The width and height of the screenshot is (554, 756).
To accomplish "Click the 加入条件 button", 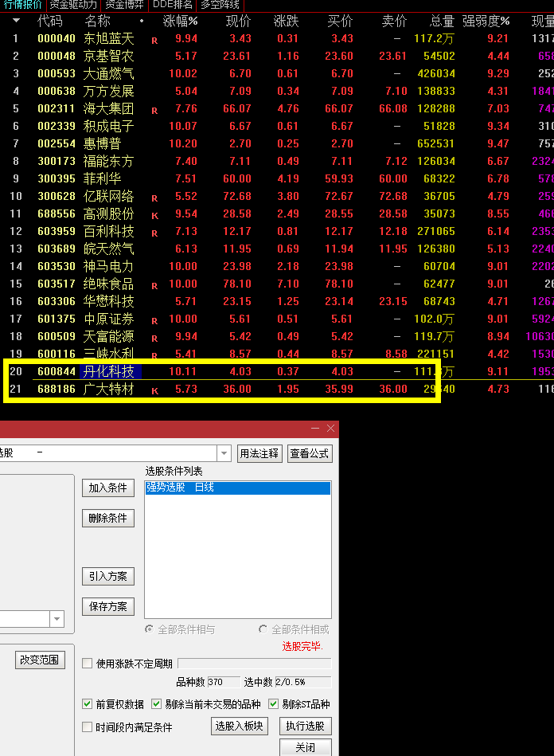I will point(108,488).
